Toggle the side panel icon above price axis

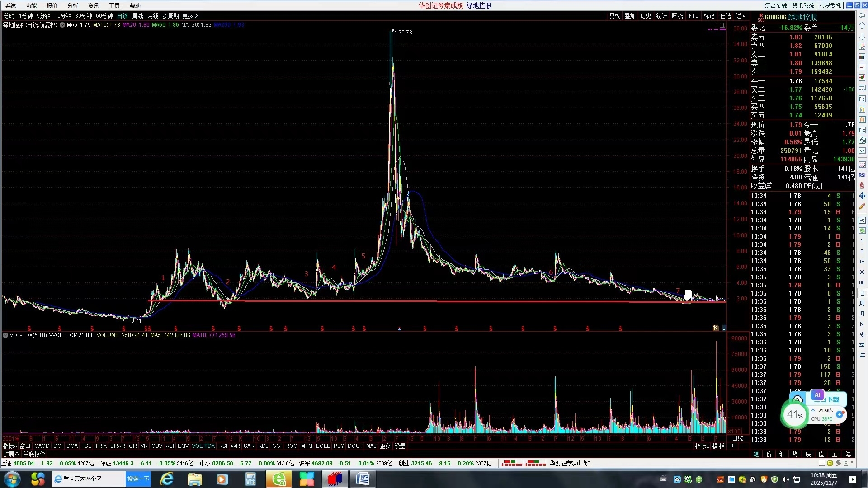[x=723, y=25]
